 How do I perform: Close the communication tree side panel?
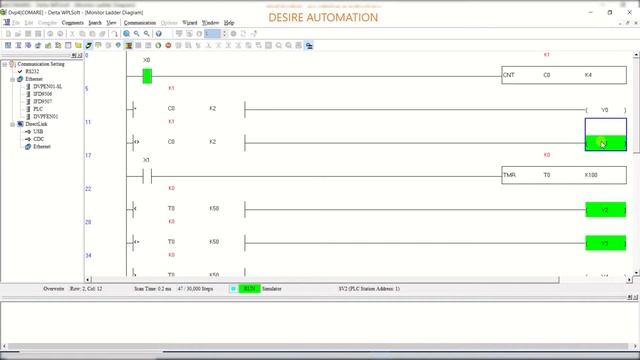pyautogui.click(x=81, y=55)
